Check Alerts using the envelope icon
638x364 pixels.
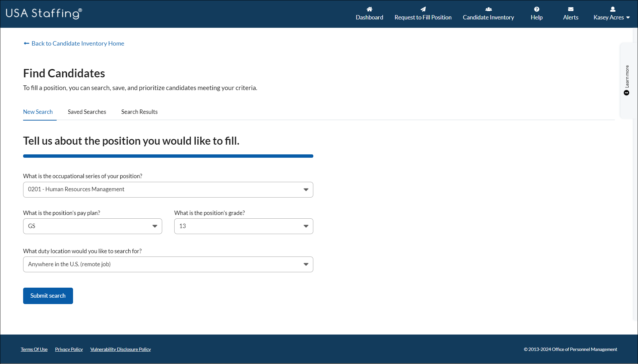(570, 9)
